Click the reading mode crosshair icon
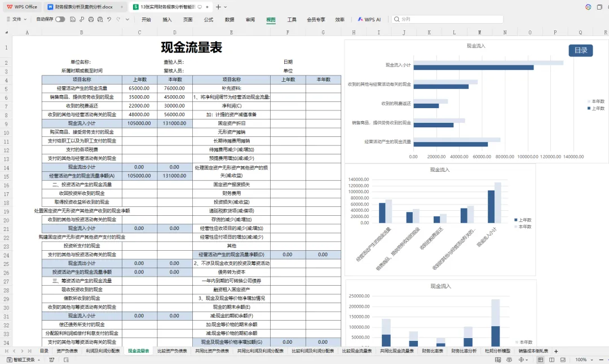 click(x=521, y=359)
